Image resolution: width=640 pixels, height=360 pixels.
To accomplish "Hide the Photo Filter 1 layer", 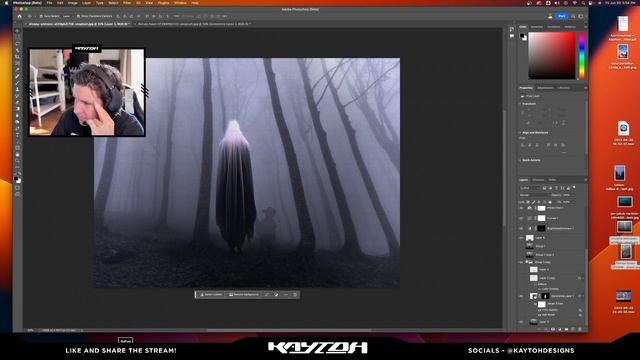I will click(521, 208).
